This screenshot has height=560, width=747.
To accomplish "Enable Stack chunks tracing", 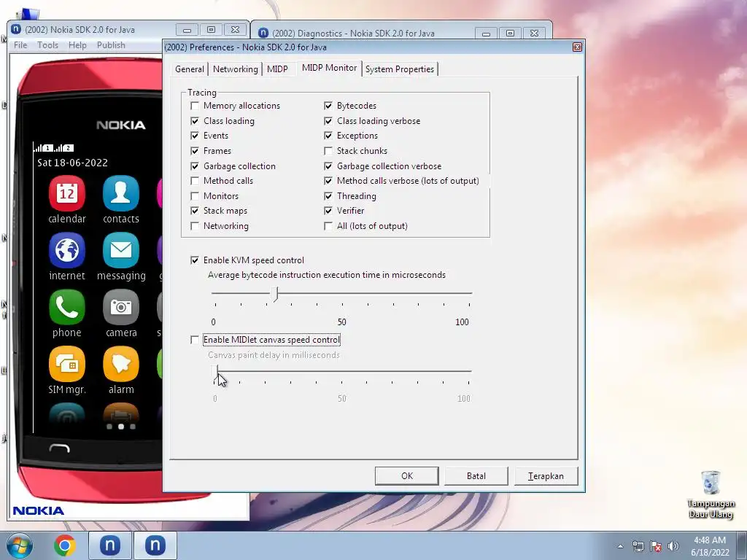I will pos(328,151).
